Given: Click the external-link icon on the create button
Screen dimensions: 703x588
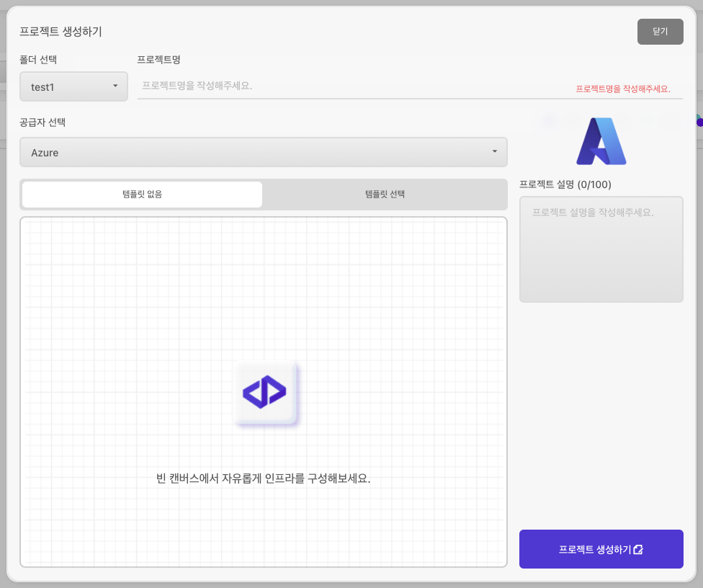Looking at the screenshot, I should pos(638,549).
